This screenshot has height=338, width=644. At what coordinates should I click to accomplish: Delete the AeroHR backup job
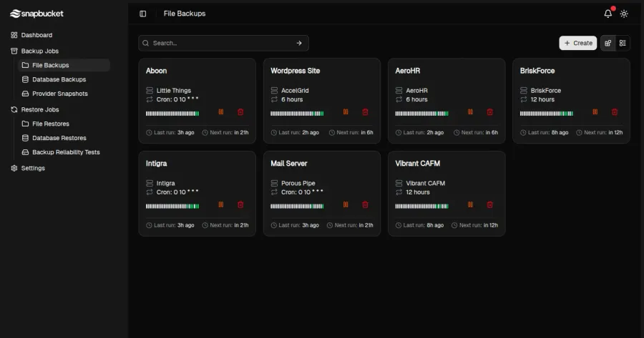(490, 112)
